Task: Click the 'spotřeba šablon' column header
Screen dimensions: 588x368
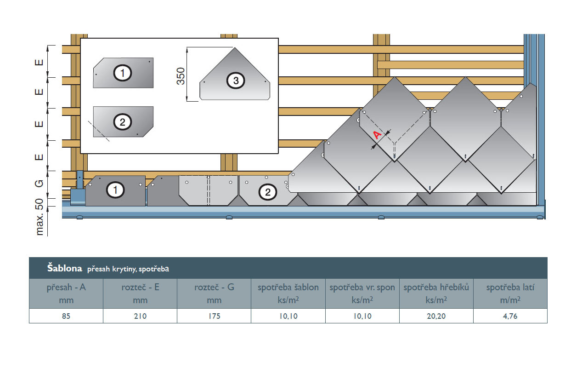Action: [288, 293]
